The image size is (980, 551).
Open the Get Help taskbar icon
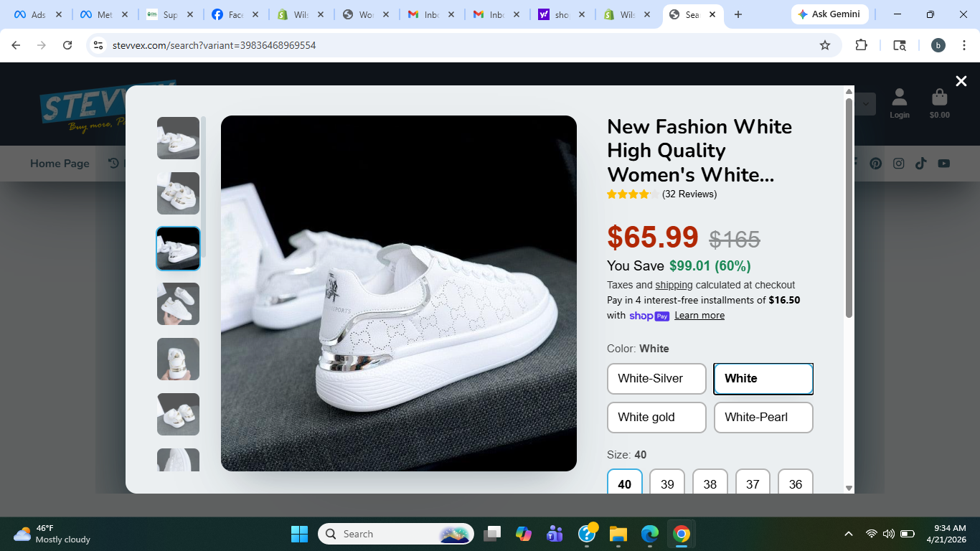coord(587,534)
